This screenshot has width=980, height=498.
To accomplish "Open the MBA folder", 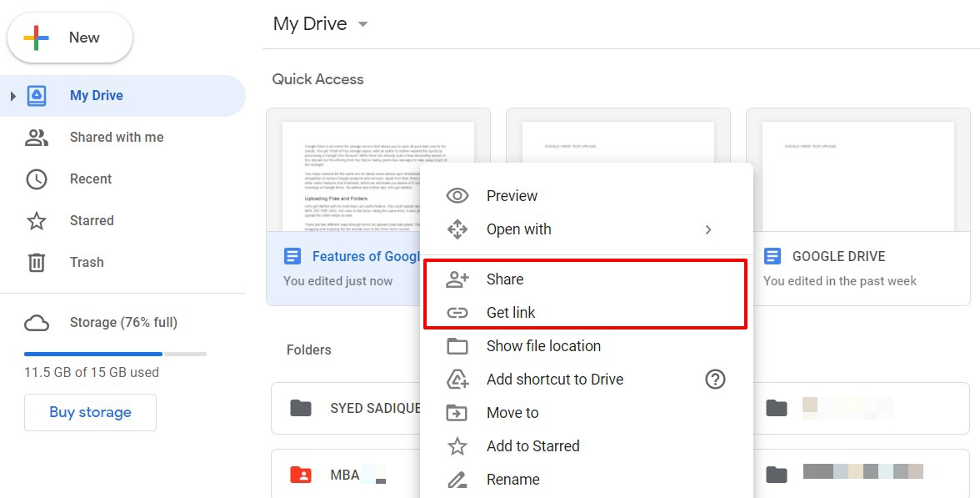I will coord(346,475).
